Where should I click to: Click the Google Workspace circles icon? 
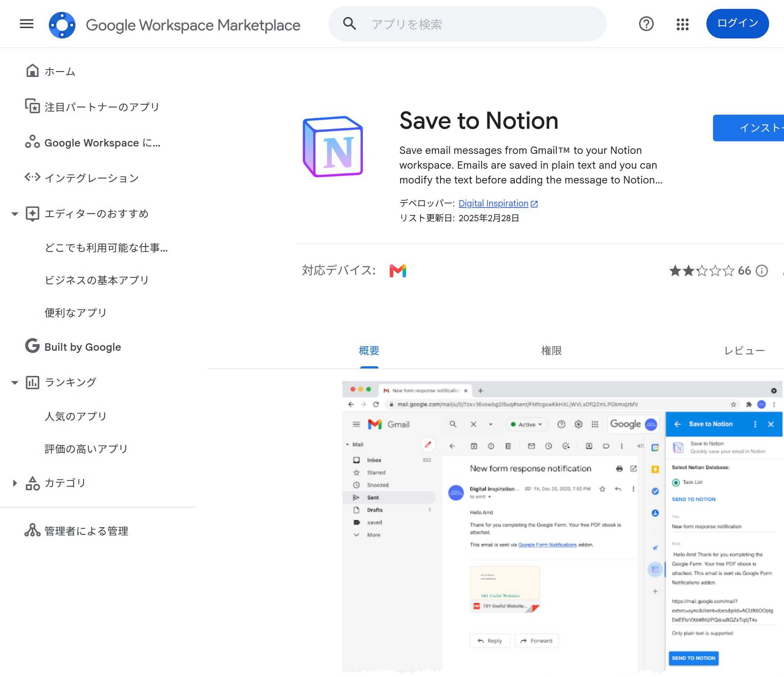[32, 142]
